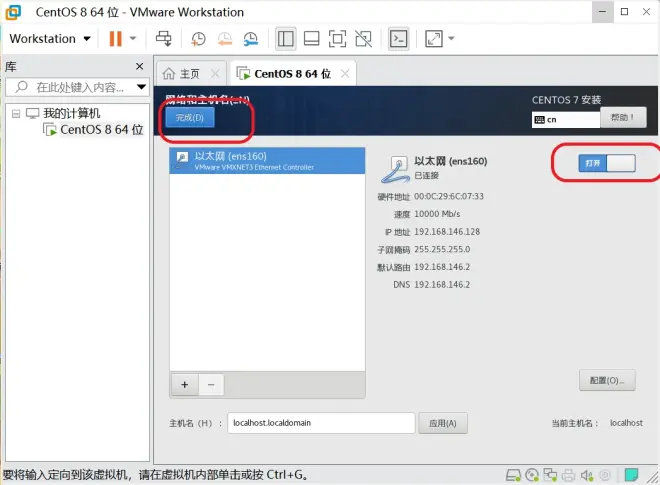
Task: Click the hostname field localhost.localdomain
Action: [x=321, y=423]
